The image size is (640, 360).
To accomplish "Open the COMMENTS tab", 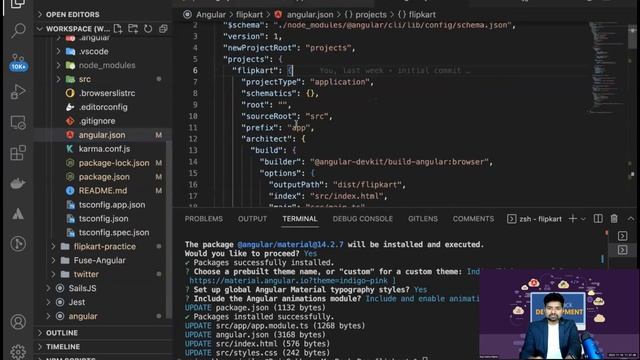I will [473, 219].
